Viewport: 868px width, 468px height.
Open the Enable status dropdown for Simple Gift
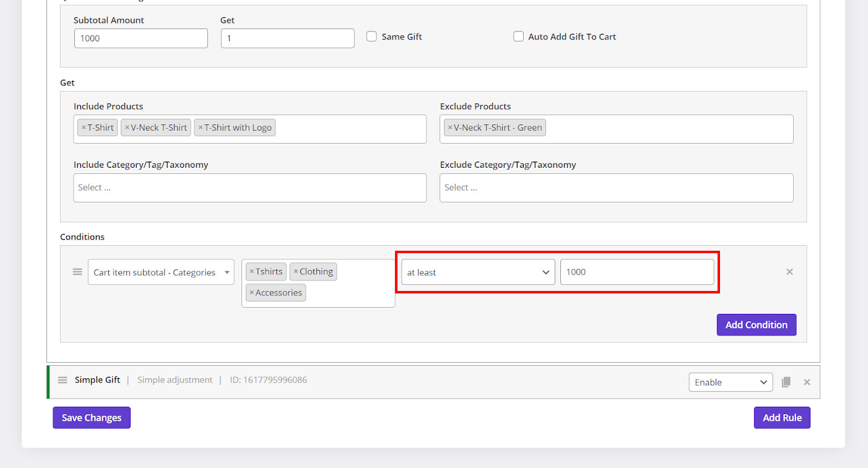point(731,383)
